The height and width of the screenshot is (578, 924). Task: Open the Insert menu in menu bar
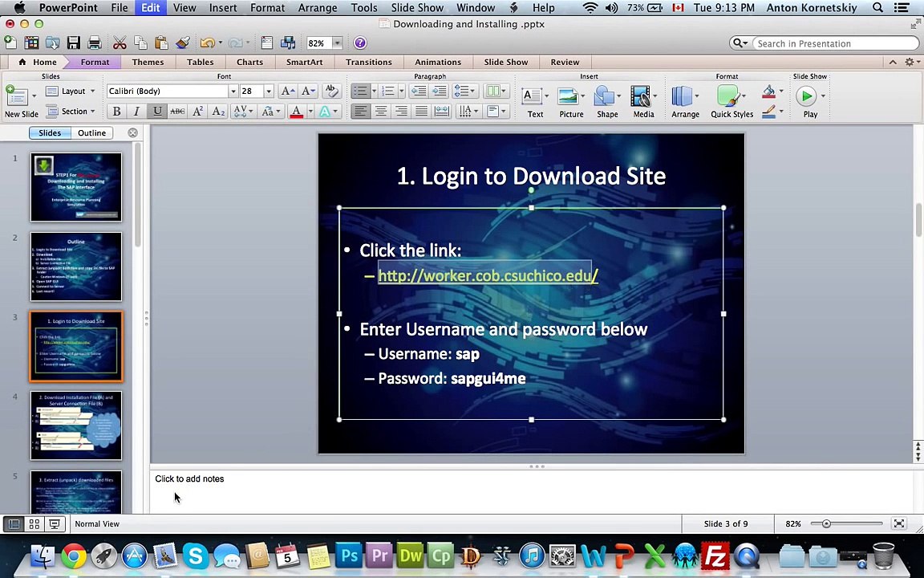pos(223,8)
